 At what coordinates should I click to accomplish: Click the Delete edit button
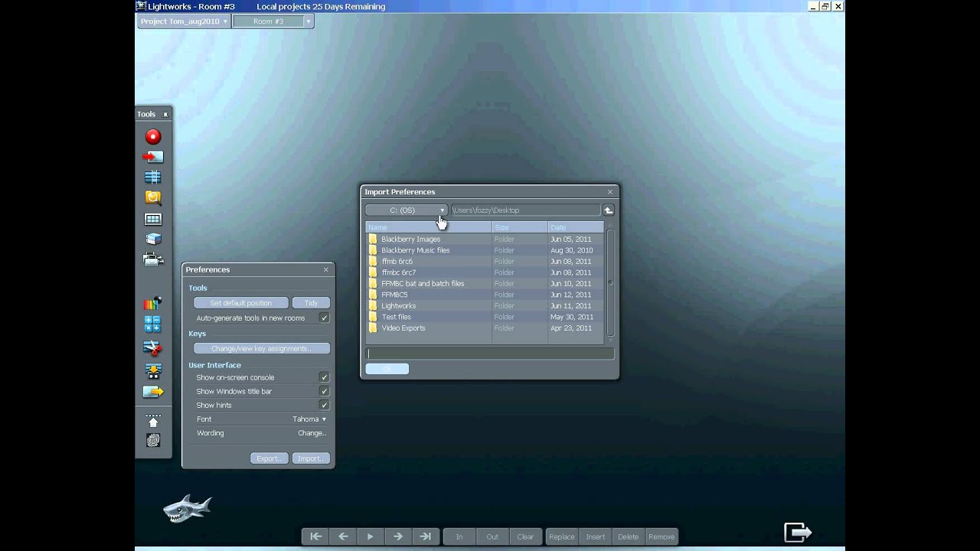(x=628, y=536)
